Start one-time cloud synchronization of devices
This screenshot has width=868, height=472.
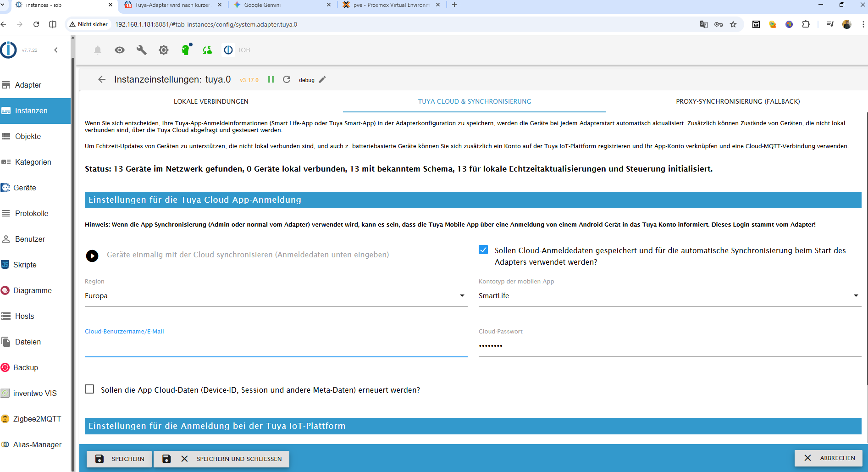[92, 256]
